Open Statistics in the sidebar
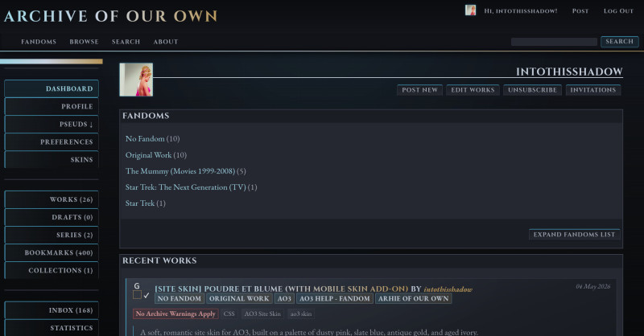Viewport: 644px width, 336px height. [52, 328]
